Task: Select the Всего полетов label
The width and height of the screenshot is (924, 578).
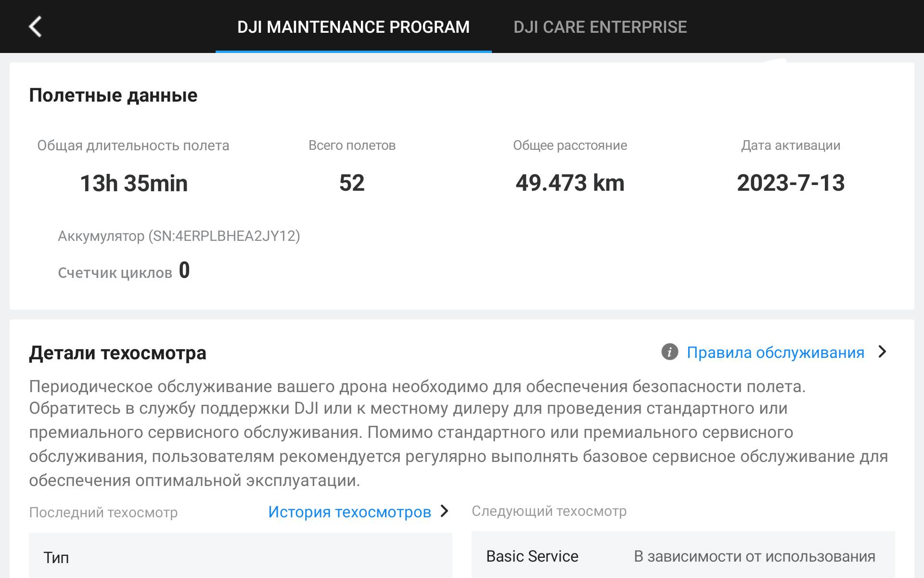Action: point(352,145)
